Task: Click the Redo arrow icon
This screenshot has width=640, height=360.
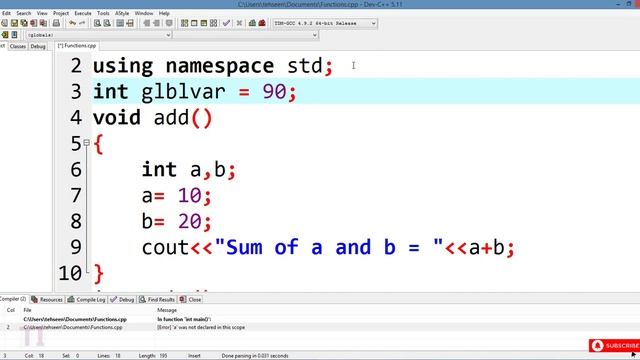Action: coord(82,23)
